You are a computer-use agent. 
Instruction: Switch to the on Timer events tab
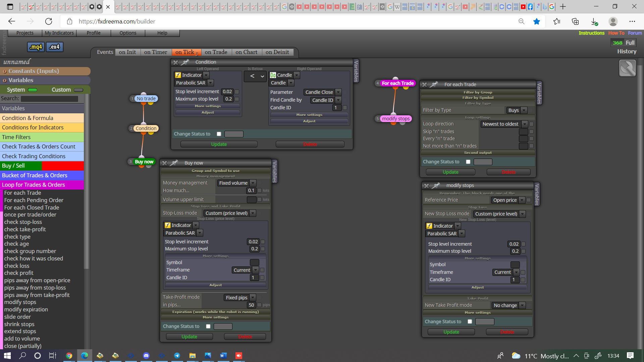click(x=156, y=52)
